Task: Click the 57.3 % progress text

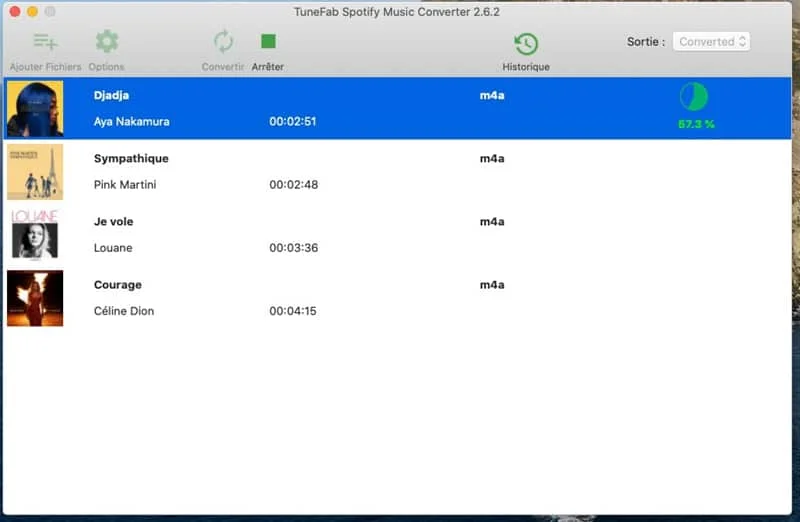Action: click(x=696, y=124)
